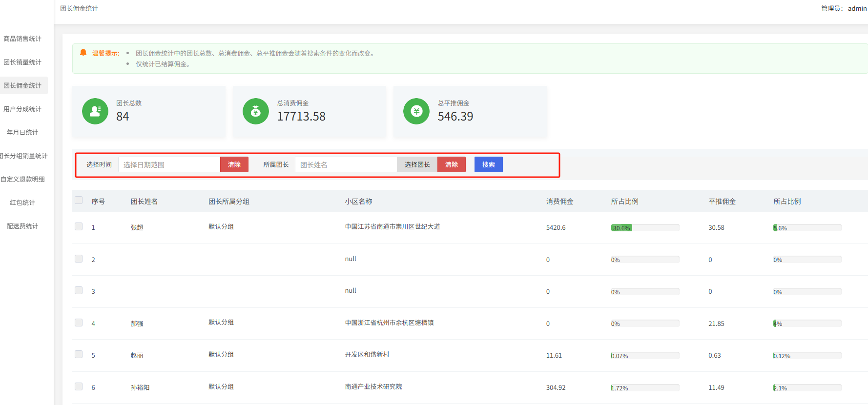The image size is (868, 405).
Task: Click the yen coin icon for 总平推佣金
Action: (x=416, y=111)
